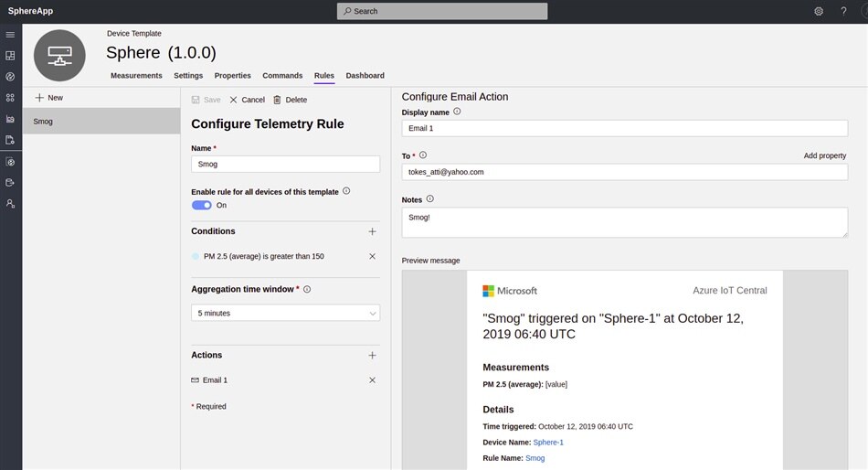Open the settings gear icon
868x470 pixels.
point(818,11)
